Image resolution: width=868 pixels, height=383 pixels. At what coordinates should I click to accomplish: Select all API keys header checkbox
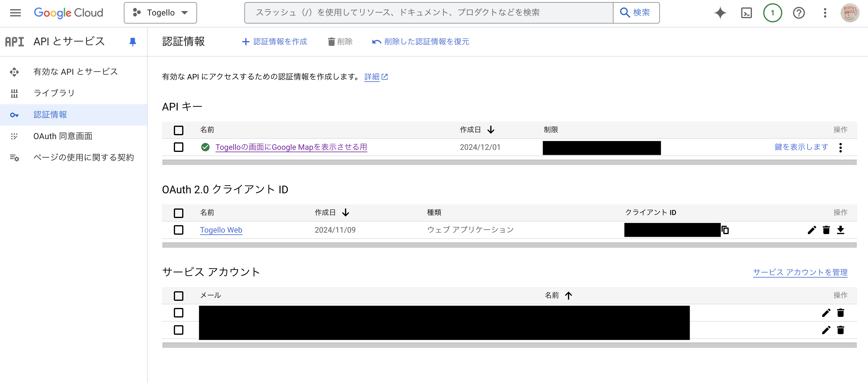pos(179,130)
